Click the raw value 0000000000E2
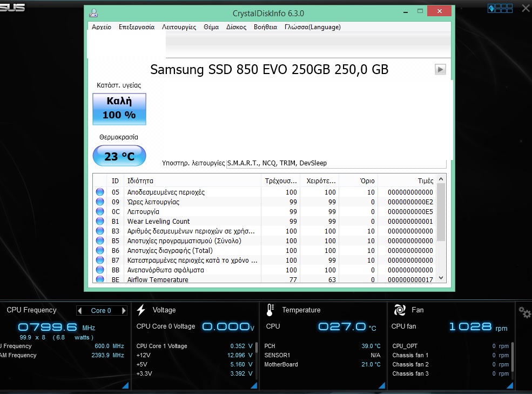The height and width of the screenshot is (394, 532). 410,202
